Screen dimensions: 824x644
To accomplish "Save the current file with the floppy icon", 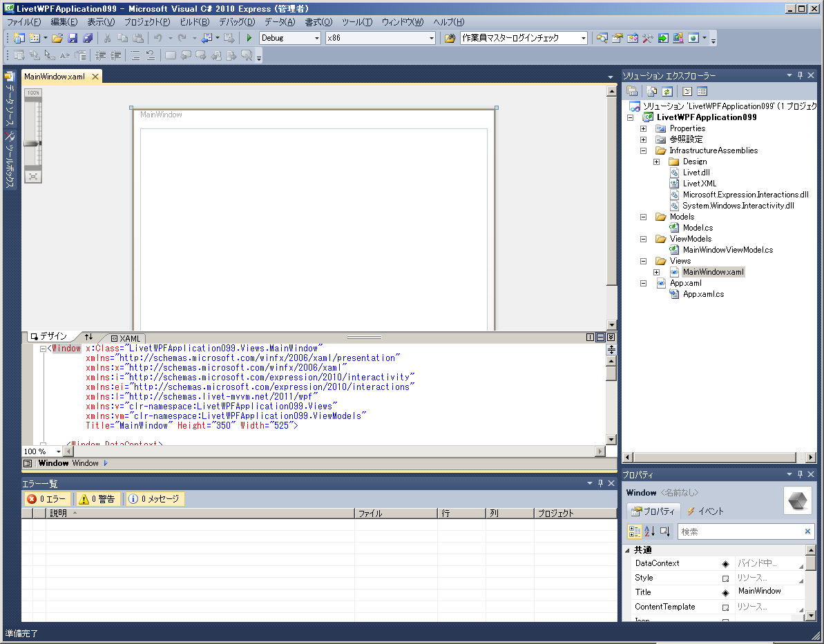I will pyautogui.click(x=73, y=38).
